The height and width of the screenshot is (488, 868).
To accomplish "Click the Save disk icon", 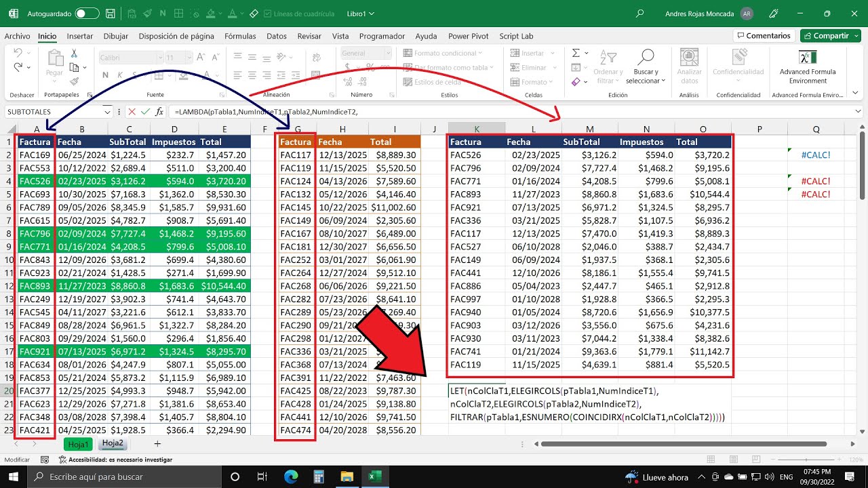I will [112, 14].
